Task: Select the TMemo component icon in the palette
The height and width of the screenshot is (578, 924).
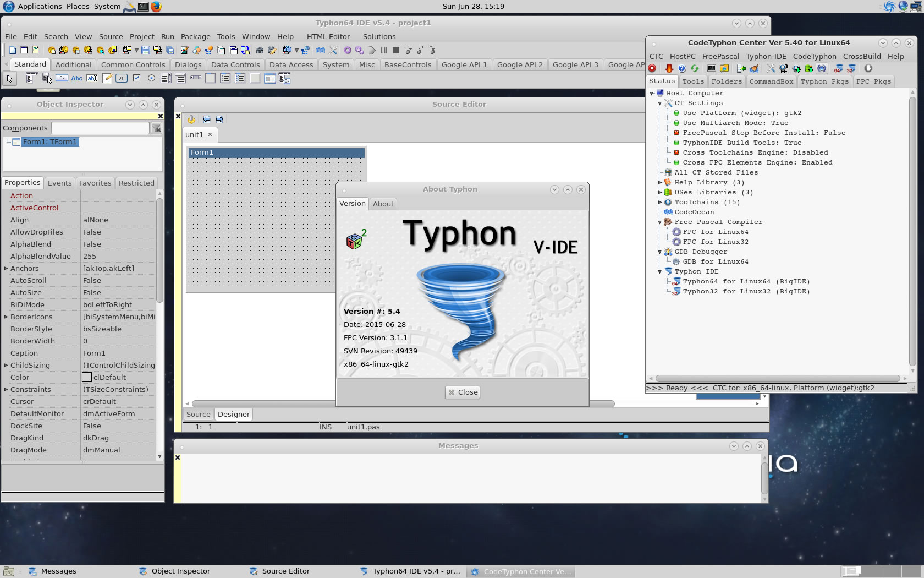Action: pyautogui.click(x=107, y=78)
